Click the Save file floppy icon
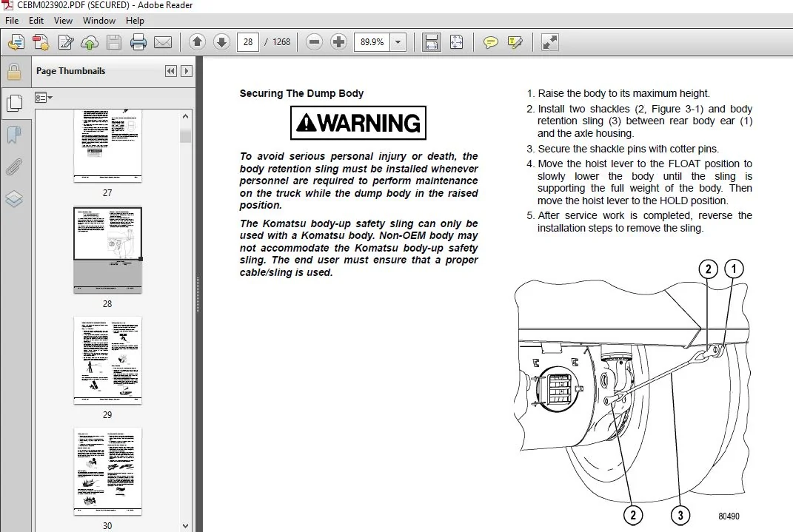This screenshot has width=793, height=532. (114, 42)
